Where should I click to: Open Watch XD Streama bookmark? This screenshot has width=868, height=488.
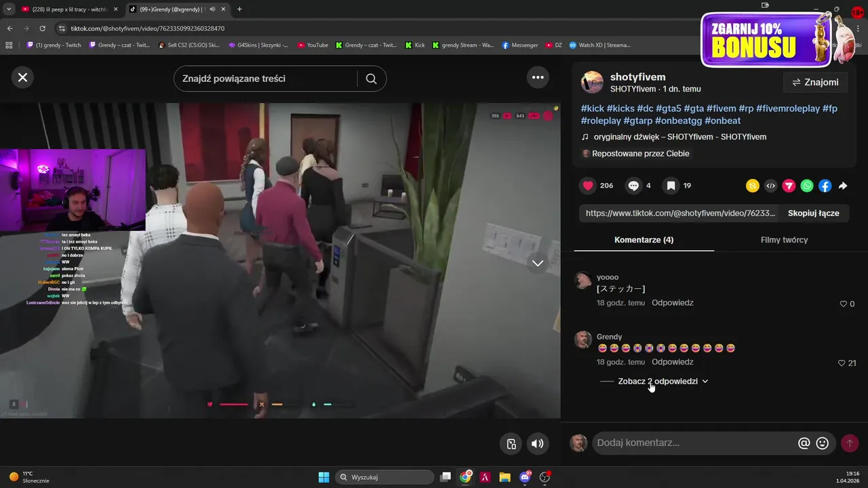pos(599,45)
